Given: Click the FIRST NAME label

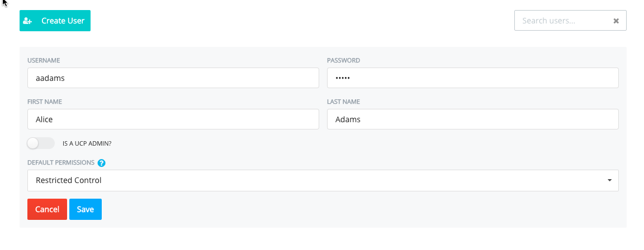Looking at the screenshot, I should (x=45, y=102).
